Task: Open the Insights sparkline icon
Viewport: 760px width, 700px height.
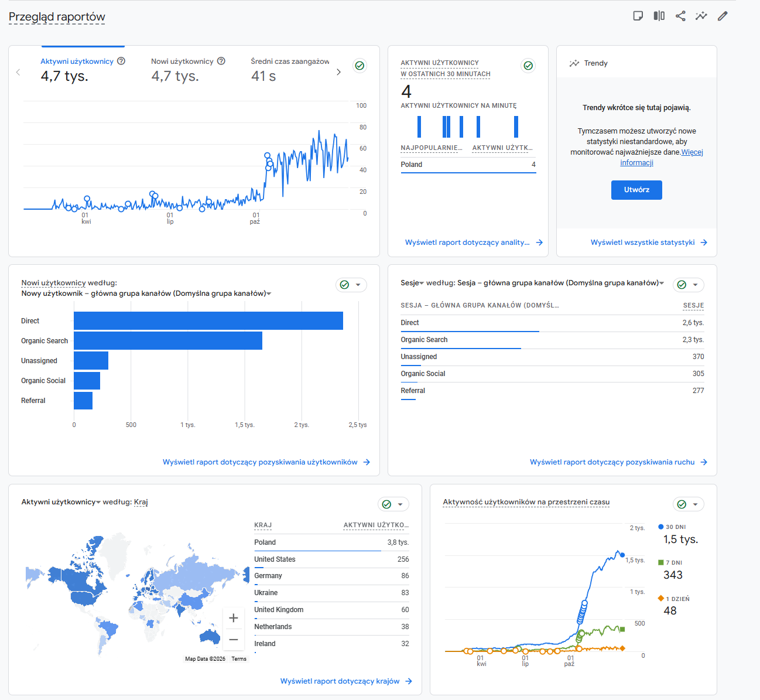Action: click(701, 16)
